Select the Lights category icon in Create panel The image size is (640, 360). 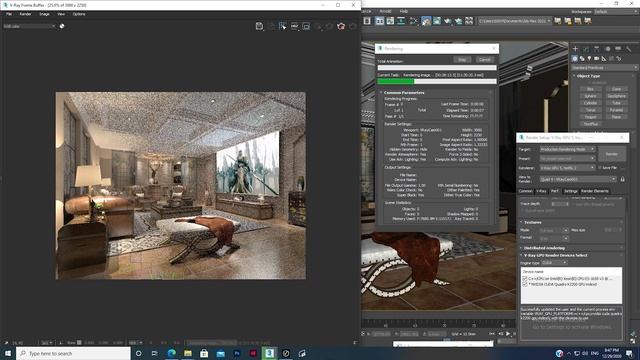coord(589,59)
